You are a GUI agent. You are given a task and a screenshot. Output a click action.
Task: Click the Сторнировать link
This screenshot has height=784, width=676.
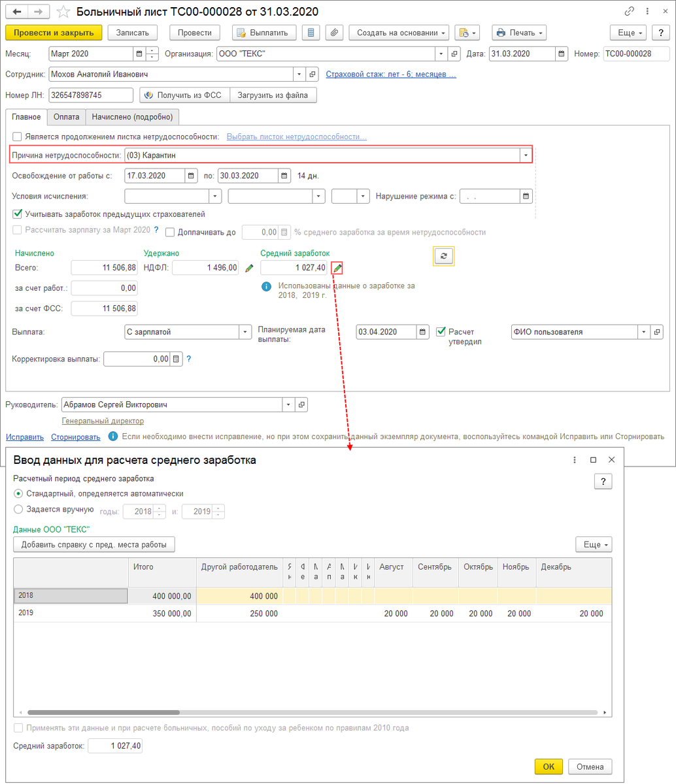coord(76,437)
